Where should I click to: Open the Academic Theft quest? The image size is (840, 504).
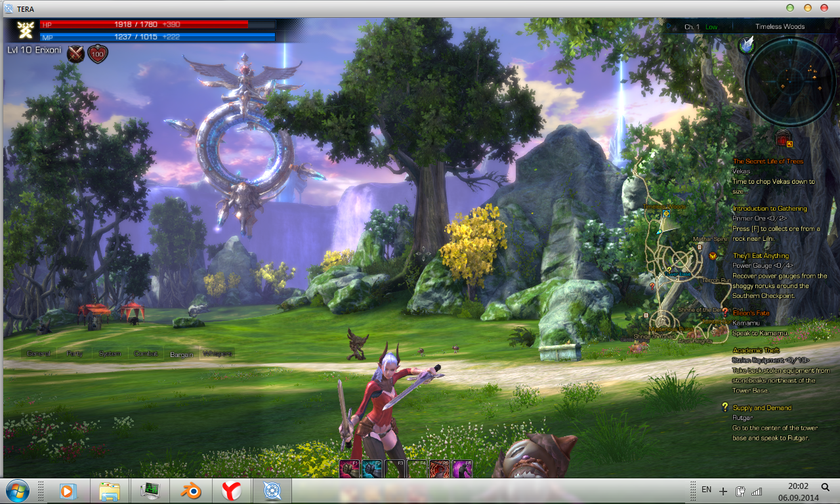point(756,350)
